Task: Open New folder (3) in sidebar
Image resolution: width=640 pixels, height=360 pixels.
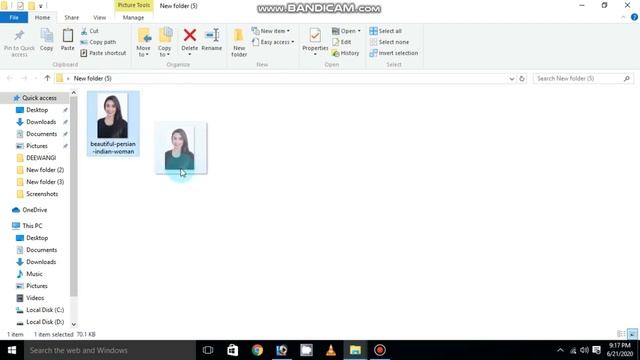Action: click(45, 182)
